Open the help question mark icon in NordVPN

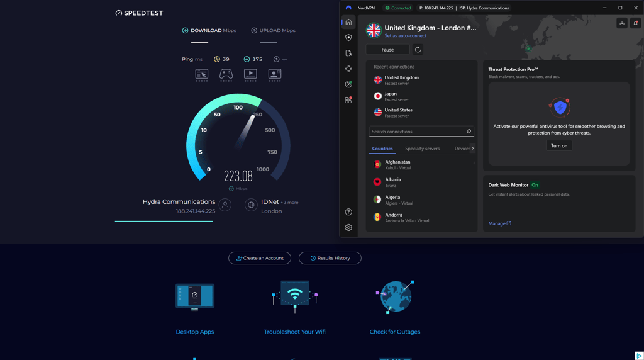[348, 212]
